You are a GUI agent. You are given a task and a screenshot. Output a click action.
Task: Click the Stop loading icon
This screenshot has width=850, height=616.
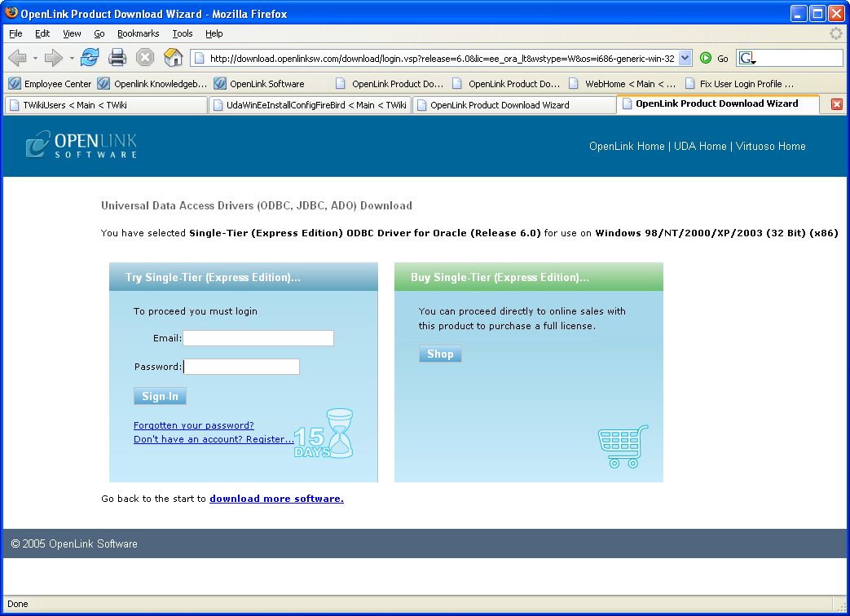click(145, 57)
